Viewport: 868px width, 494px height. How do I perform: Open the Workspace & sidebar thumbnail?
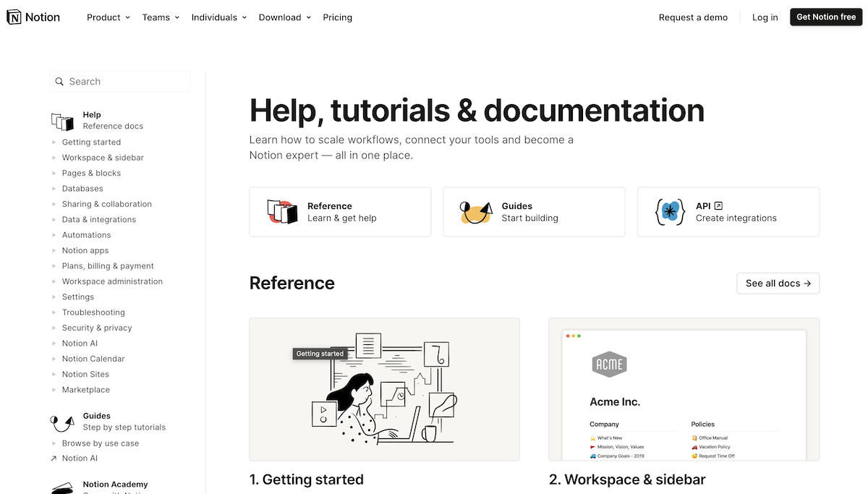tap(684, 389)
